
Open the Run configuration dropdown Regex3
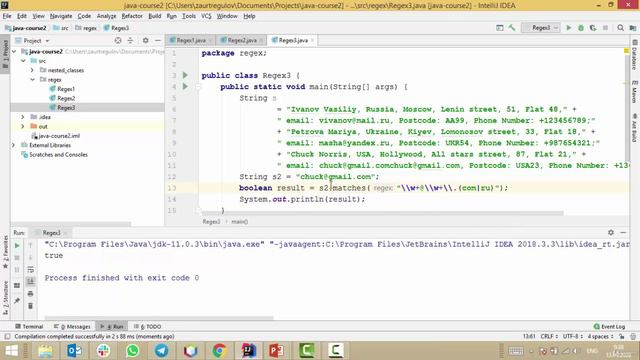tap(541, 28)
